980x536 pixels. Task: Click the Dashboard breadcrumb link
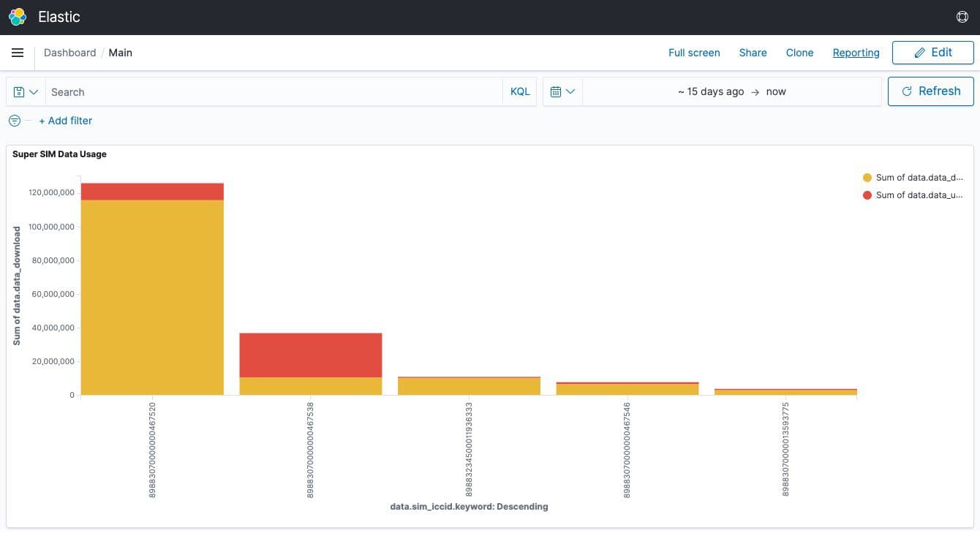[x=69, y=53]
